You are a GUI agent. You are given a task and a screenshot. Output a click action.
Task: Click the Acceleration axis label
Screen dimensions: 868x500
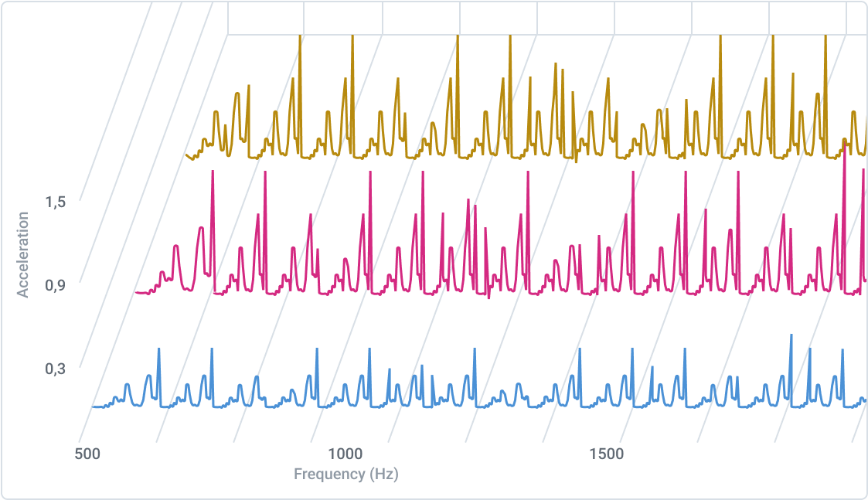click(22, 255)
